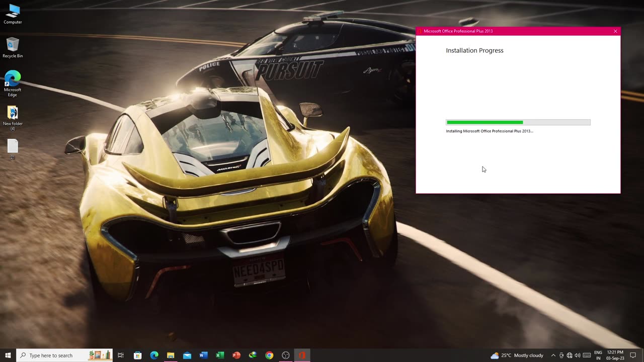The width and height of the screenshot is (644, 362).
Task: Switch input language via ENG IN
Action: 598,355
